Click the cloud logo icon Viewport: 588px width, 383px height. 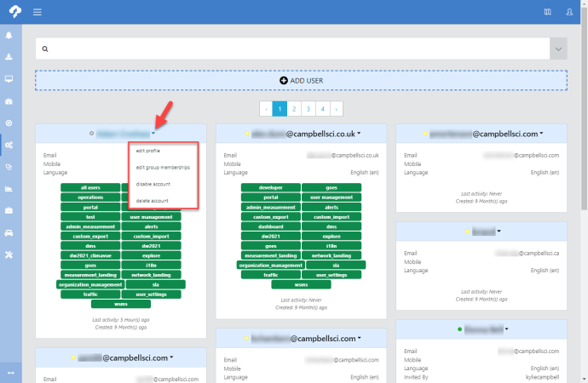click(15, 12)
